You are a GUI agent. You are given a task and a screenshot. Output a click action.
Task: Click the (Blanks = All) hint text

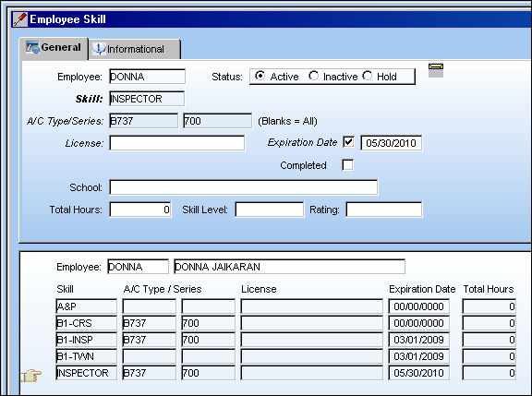288,121
